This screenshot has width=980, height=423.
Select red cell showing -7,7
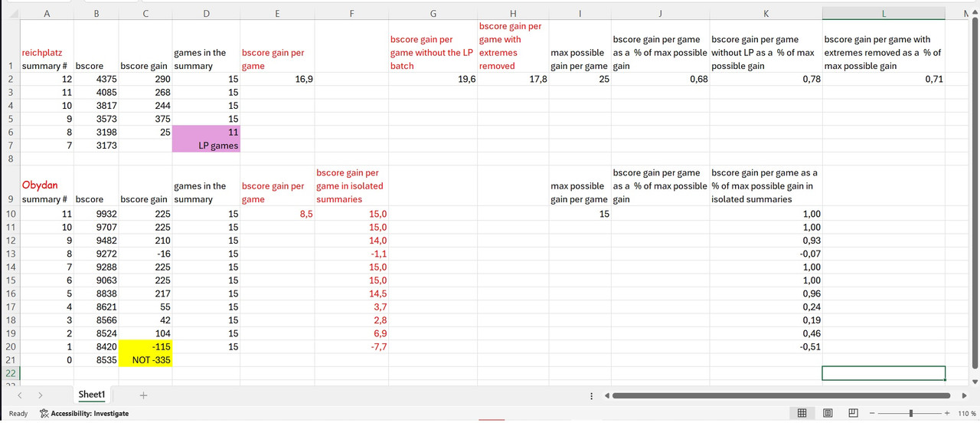[351, 346]
